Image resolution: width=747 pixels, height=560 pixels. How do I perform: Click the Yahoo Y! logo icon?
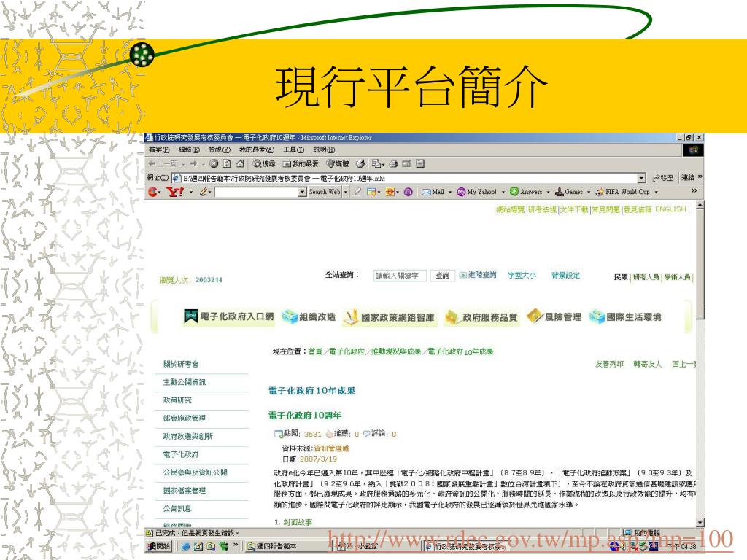(175, 192)
